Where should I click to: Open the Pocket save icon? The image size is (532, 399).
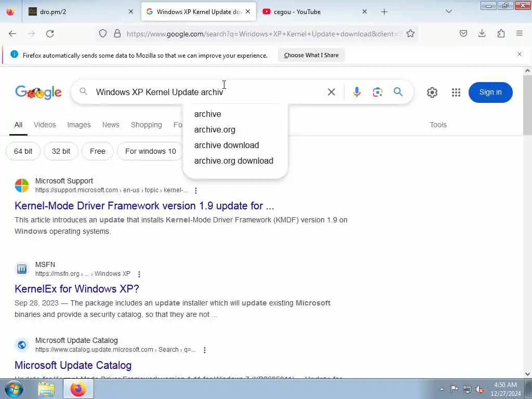463,33
